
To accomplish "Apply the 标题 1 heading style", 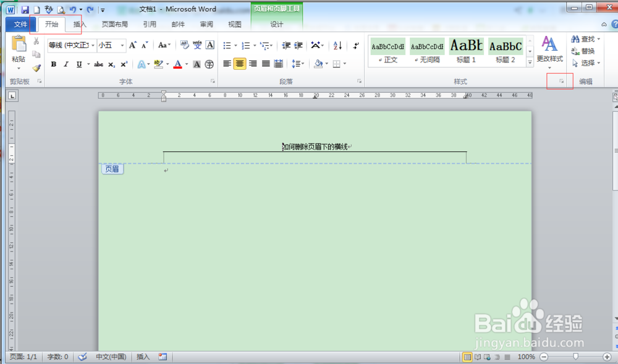I will 466,51.
